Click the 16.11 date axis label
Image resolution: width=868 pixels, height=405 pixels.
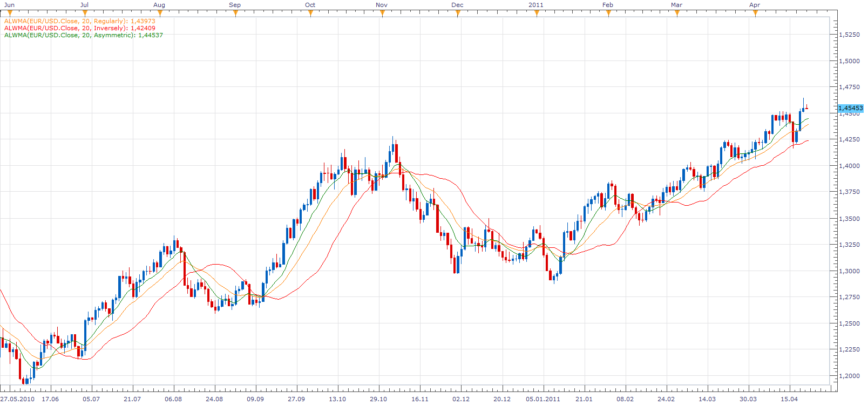tap(420, 399)
